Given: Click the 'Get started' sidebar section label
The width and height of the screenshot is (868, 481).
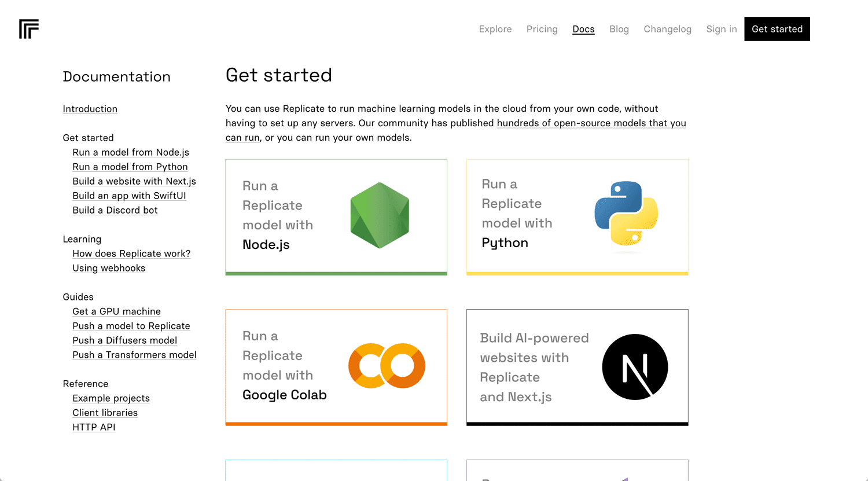Looking at the screenshot, I should point(89,138).
